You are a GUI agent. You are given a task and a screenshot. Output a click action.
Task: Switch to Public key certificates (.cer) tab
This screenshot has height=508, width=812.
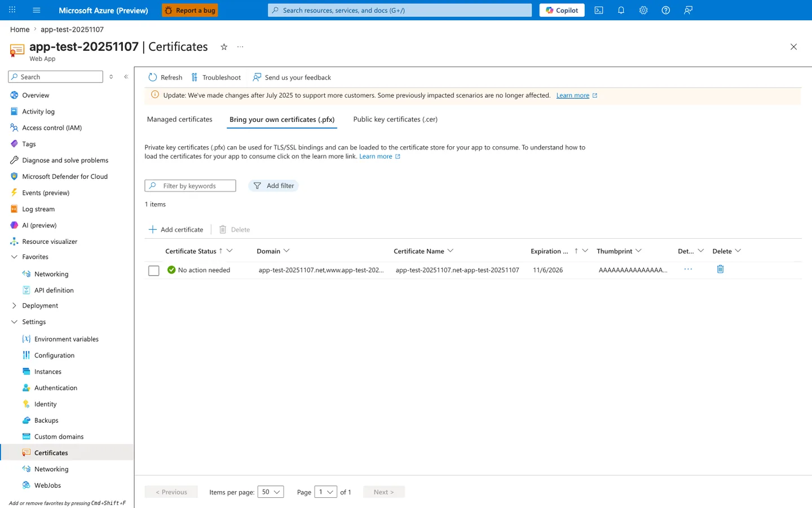(x=395, y=120)
